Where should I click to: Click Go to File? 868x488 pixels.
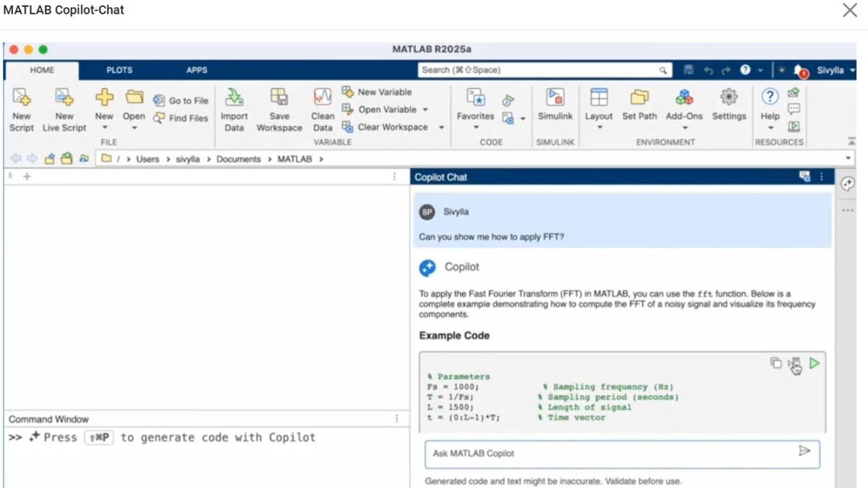(x=180, y=100)
